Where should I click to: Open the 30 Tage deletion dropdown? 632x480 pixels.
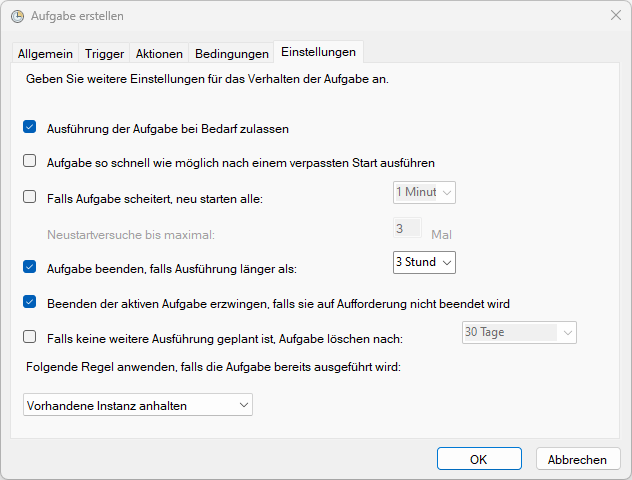[519, 332]
